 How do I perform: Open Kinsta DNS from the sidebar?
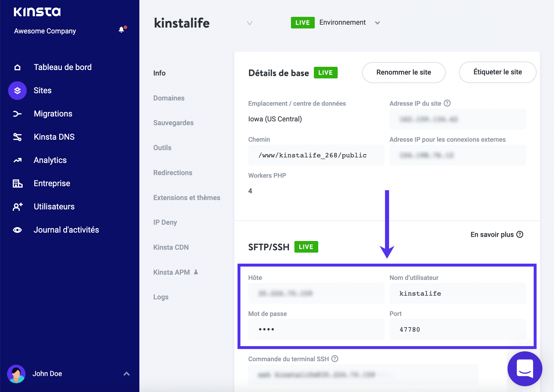pos(54,136)
